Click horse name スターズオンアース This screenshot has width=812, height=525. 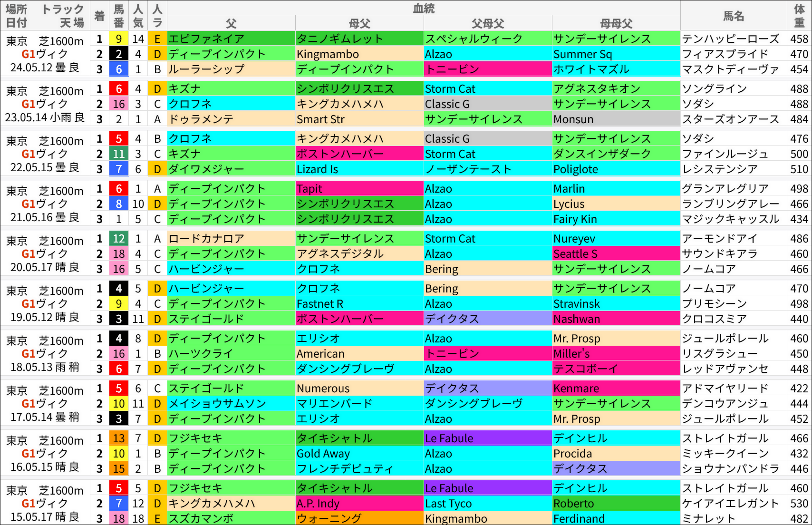coord(734,119)
